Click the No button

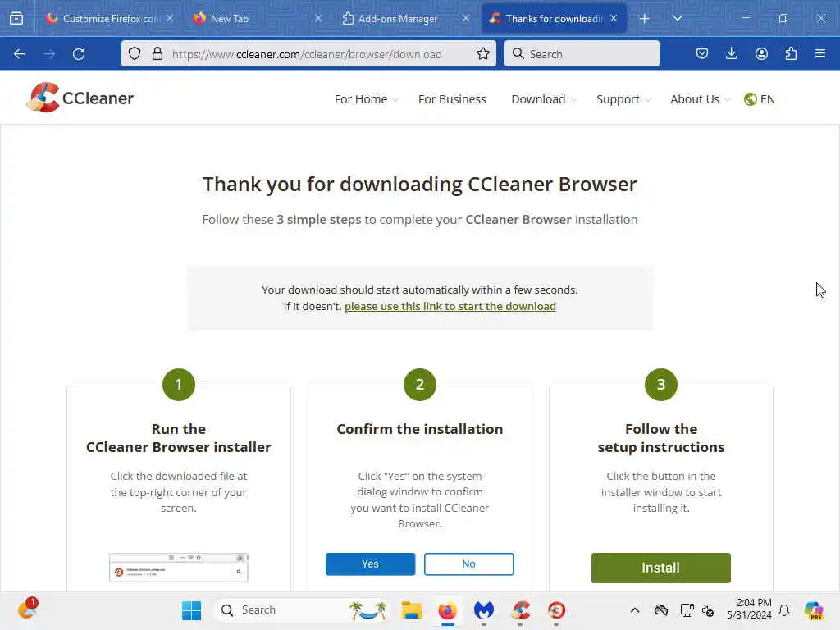coord(468,564)
